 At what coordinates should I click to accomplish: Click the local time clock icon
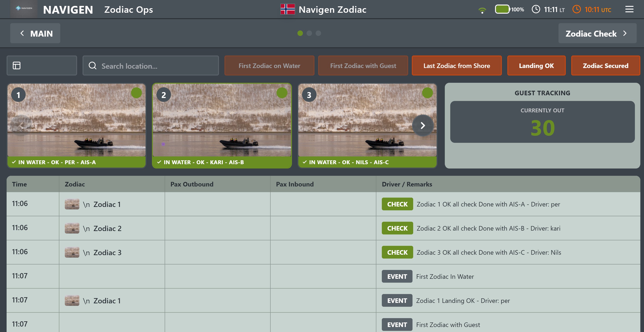click(536, 10)
